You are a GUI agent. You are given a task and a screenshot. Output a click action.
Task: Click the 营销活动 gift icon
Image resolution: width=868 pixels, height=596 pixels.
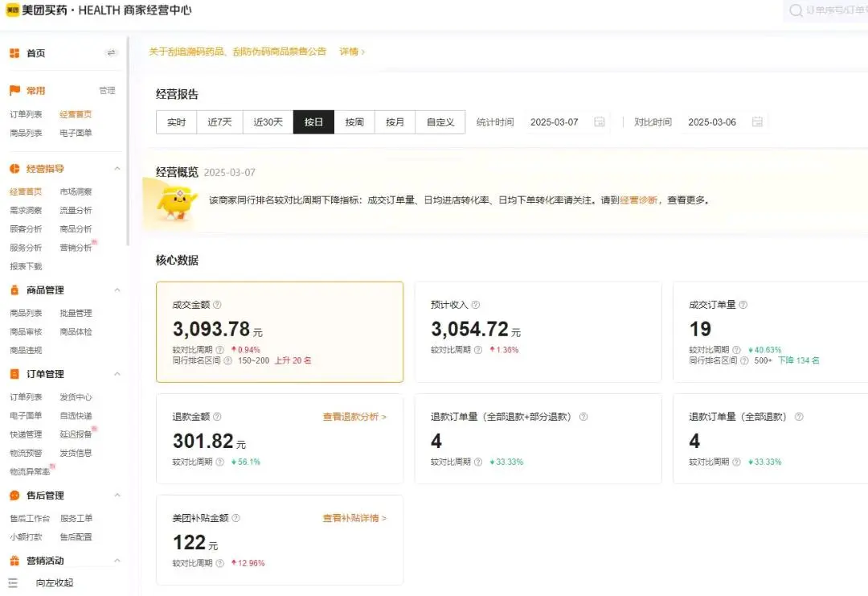click(x=14, y=561)
